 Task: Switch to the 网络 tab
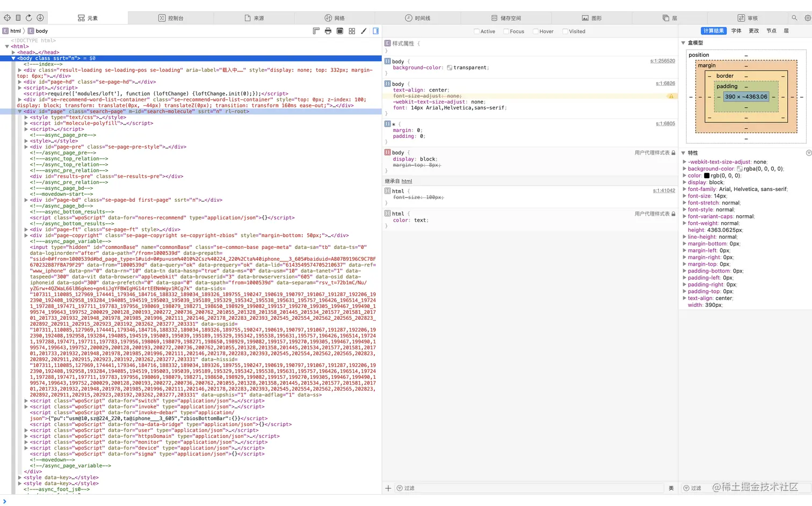coord(335,18)
